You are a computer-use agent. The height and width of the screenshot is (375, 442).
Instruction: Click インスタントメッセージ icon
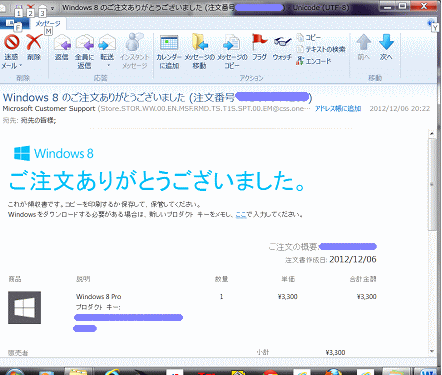134,42
